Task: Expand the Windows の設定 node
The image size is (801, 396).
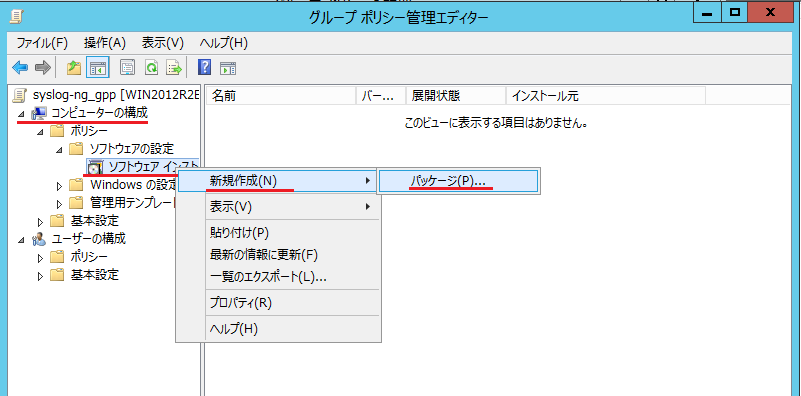Action: pos(59,185)
